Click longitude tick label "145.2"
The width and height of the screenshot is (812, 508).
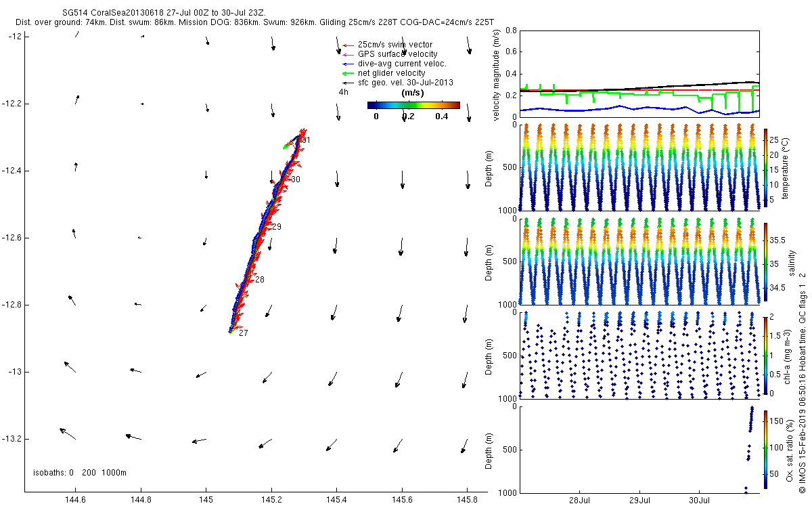[272, 501]
